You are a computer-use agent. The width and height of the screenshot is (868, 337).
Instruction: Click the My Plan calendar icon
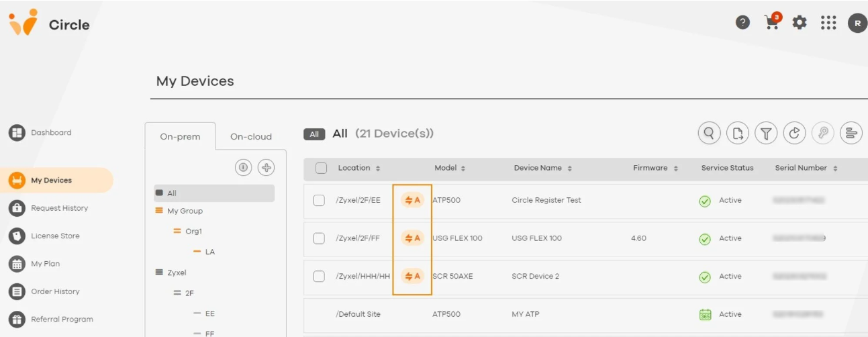coord(17,264)
